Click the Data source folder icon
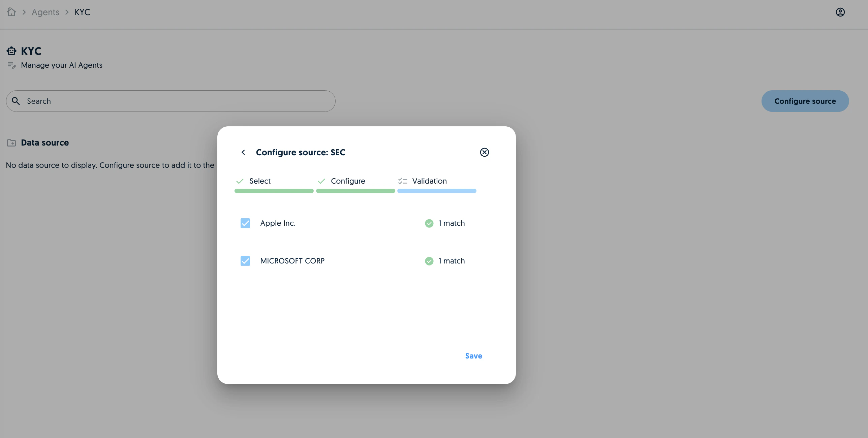 (x=11, y=143)
